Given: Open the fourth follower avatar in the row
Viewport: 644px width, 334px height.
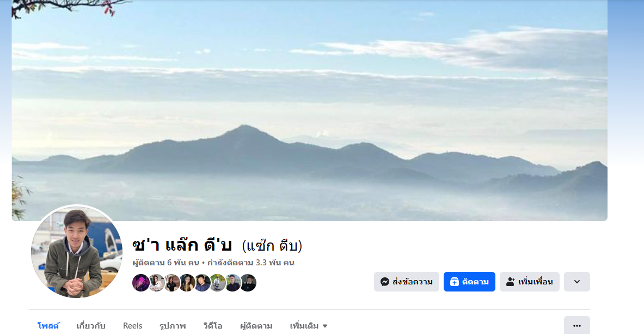Looking at the screenshot, I should point(187,283).
